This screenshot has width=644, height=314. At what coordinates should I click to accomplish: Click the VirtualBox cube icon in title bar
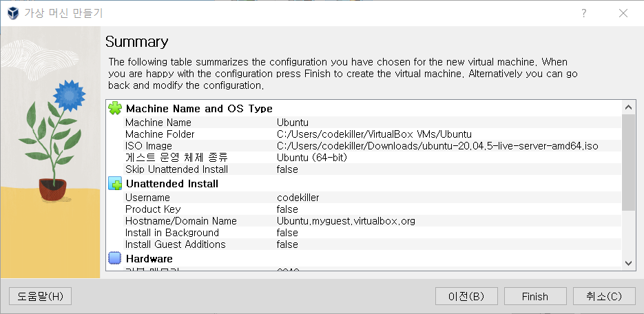(x=12, y=13)
